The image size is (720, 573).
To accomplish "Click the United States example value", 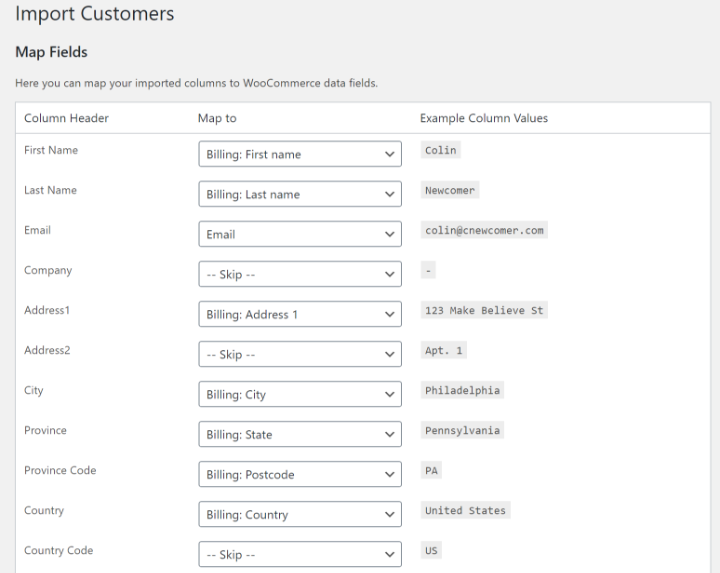I will tap(465, 510).
